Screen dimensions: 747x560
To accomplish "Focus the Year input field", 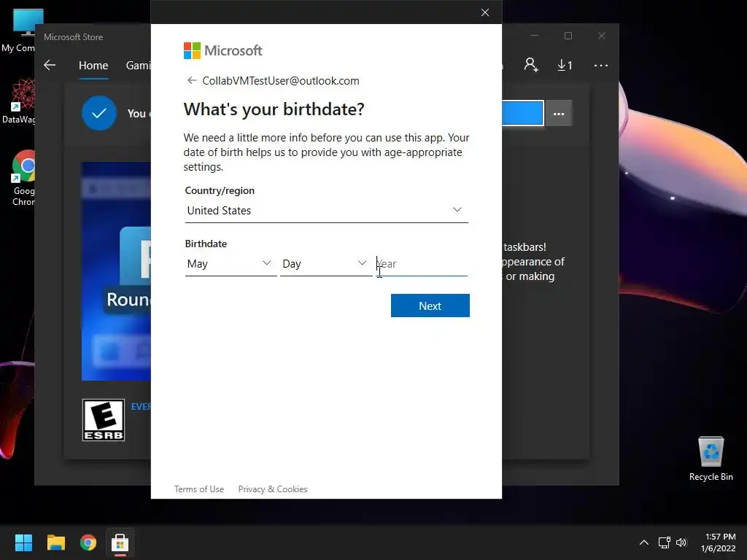I will pyautogui.click(x=422, y=264).
